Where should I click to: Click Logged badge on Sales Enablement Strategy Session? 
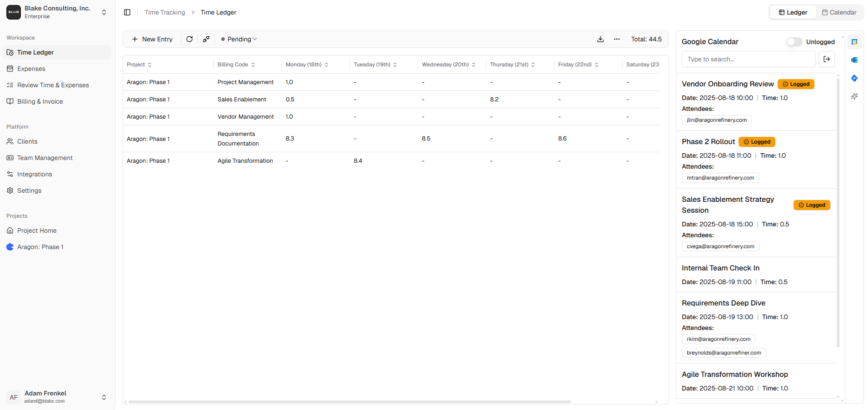coord(812,205)
